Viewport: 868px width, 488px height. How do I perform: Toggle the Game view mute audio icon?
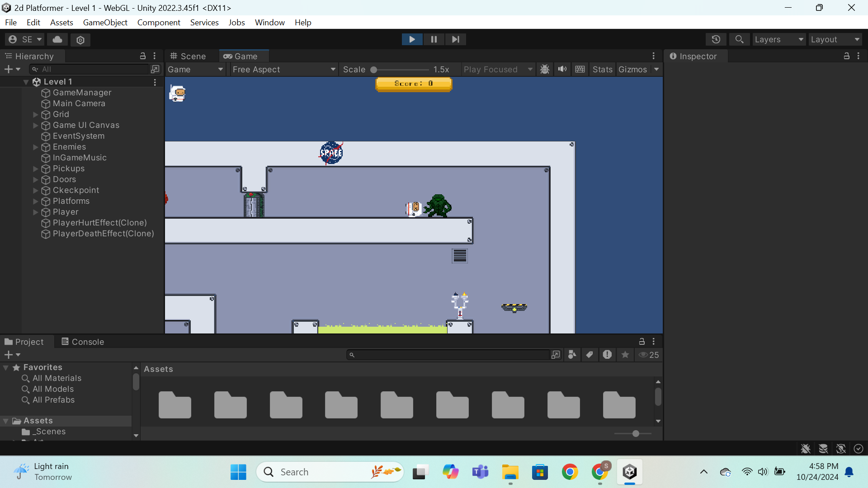(562, 69)
